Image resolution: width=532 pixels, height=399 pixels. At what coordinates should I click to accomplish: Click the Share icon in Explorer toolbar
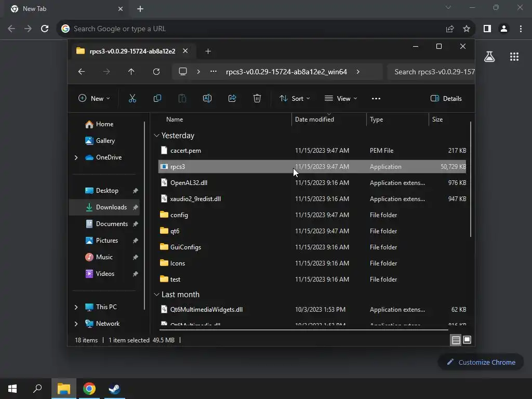232,98
